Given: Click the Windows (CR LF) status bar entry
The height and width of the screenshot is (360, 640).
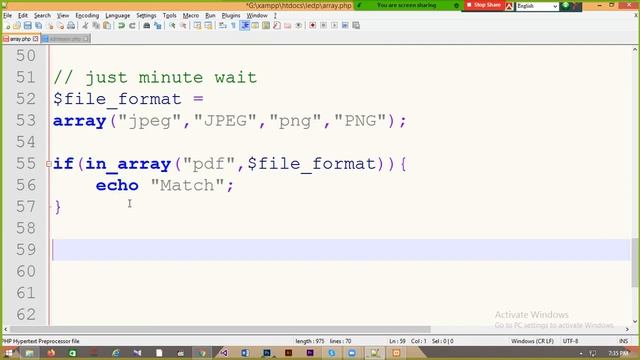Looking at the screenshot, I should (532, 341).
